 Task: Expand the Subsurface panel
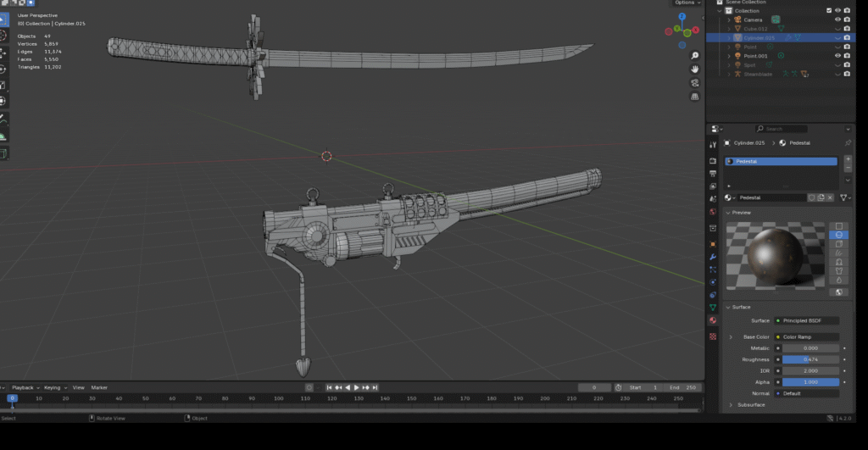point(731,405)
